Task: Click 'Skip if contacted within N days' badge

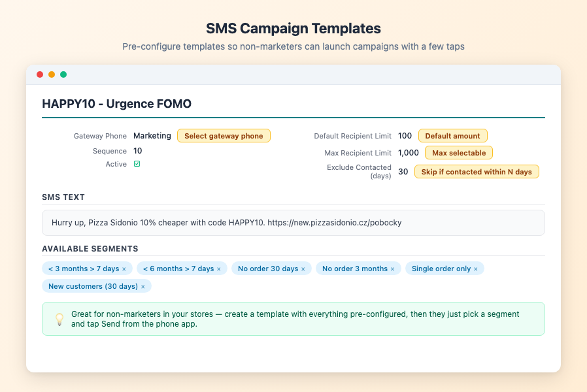Action: (x=477, y=172)
